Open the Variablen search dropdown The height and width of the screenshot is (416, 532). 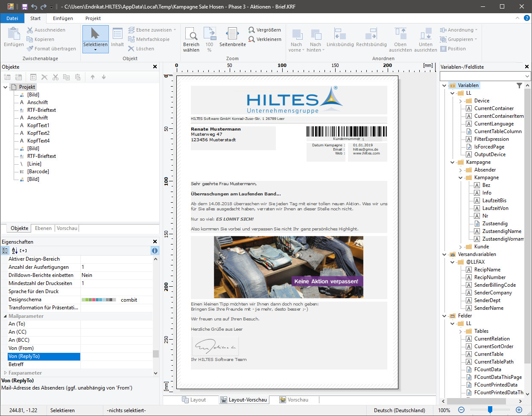pyautogui.click(x=527, y=76)
